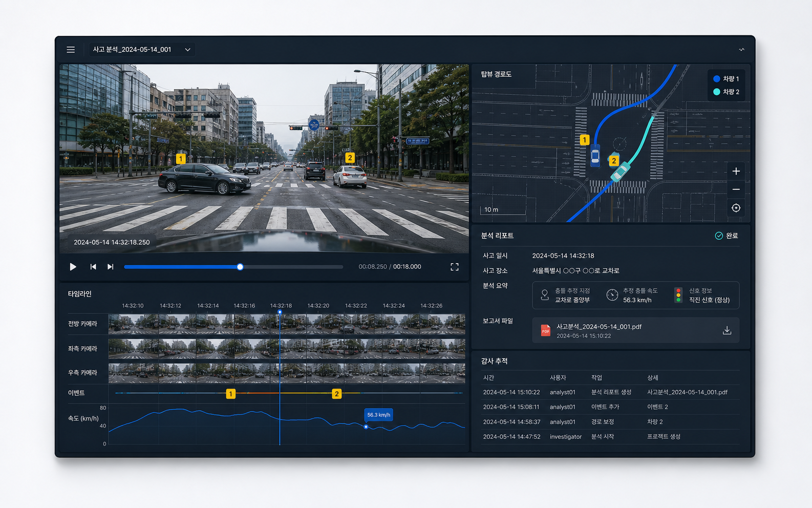Select audit row 2024-05-14 14:58:37
This screenshot has width=812, height=508.
point(611,422)
